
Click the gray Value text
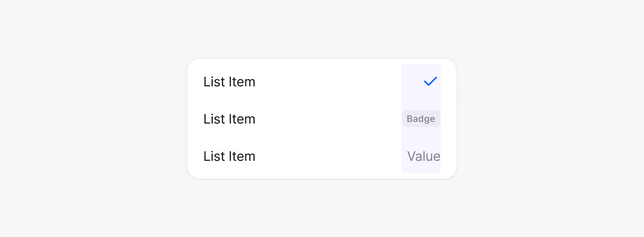423,156
